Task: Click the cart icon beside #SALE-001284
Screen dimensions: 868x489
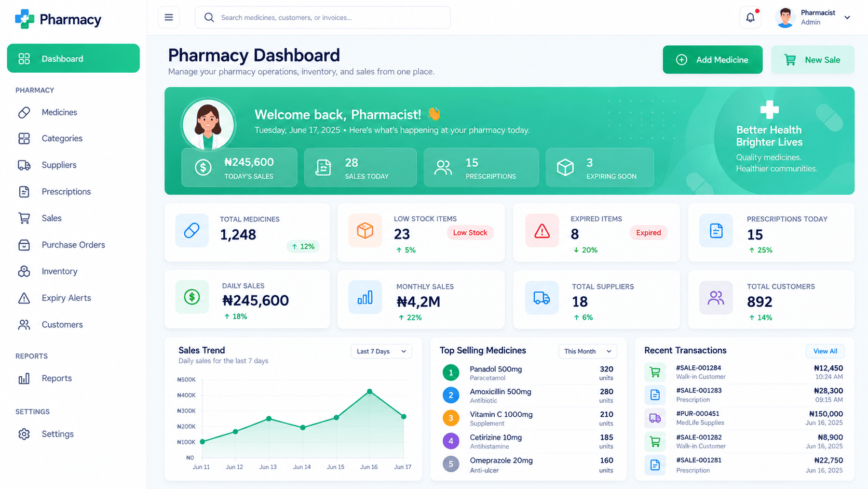Action: [655, 372]
